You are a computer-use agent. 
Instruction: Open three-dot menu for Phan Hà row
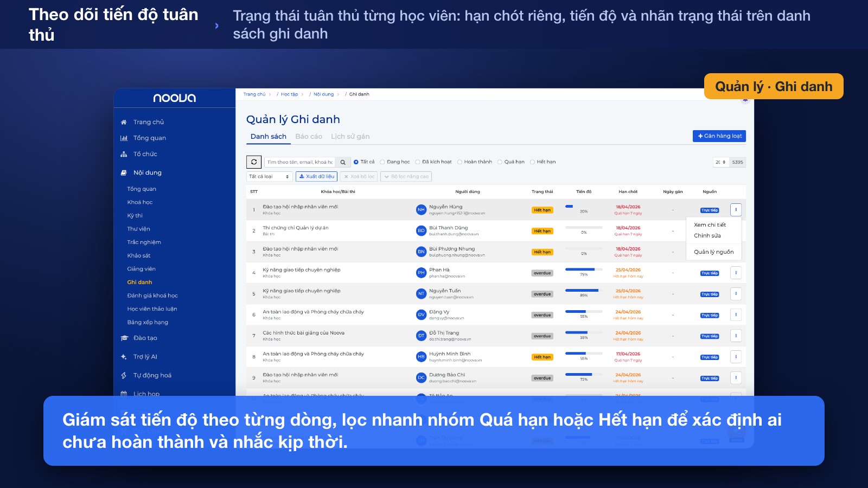[736, 273]
